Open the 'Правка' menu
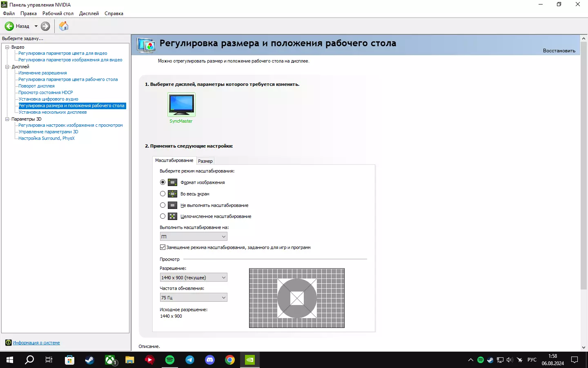The width and height of the screenshot is (588, 368). (29, 13)
